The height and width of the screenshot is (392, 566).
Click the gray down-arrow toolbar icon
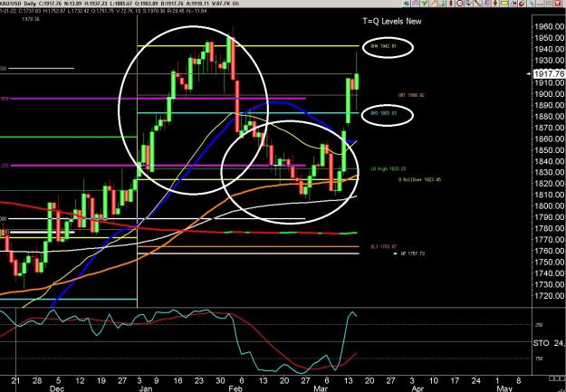(x=468, y=4)
